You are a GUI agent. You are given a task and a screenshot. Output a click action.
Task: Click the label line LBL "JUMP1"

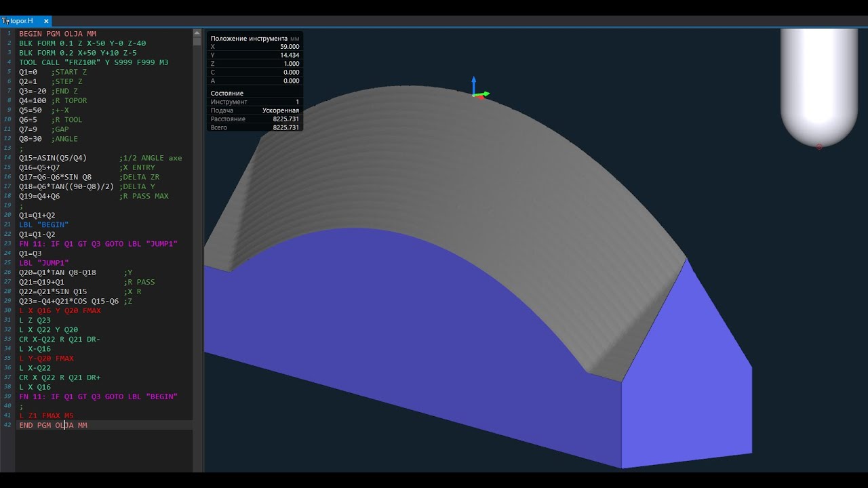[x=44, y=262]
